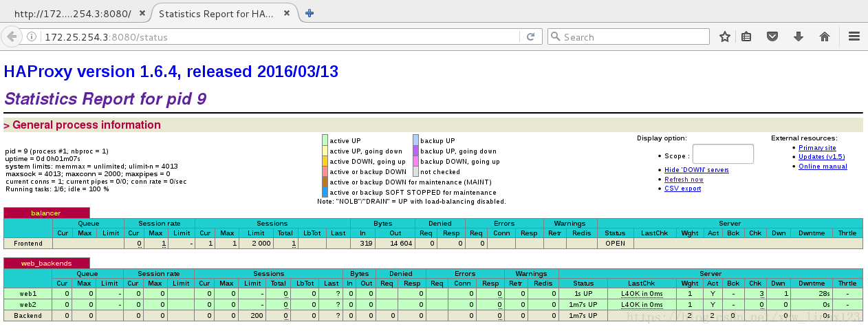Click the balancer proxy title

[x=47, y=213]
